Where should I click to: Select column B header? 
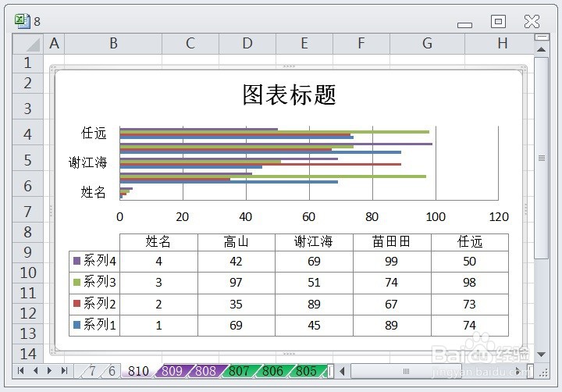pyautogui.click(x=113, y=44)
